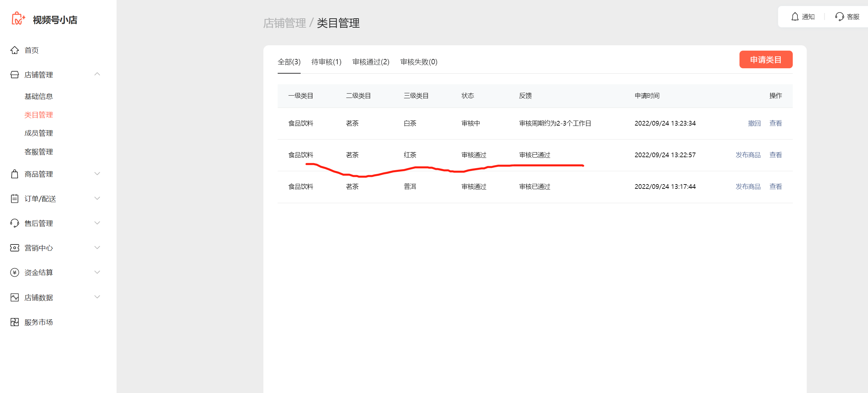Click 发布商品 for the 红茶 category

(748, 155)
